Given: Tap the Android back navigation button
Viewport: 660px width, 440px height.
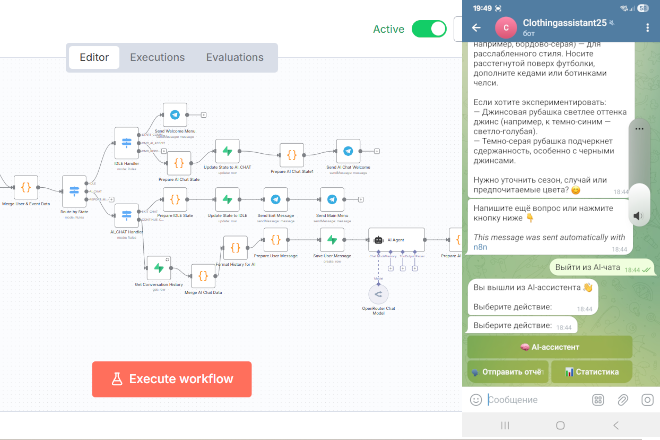Looking at the screenshot, I should 616,426.
